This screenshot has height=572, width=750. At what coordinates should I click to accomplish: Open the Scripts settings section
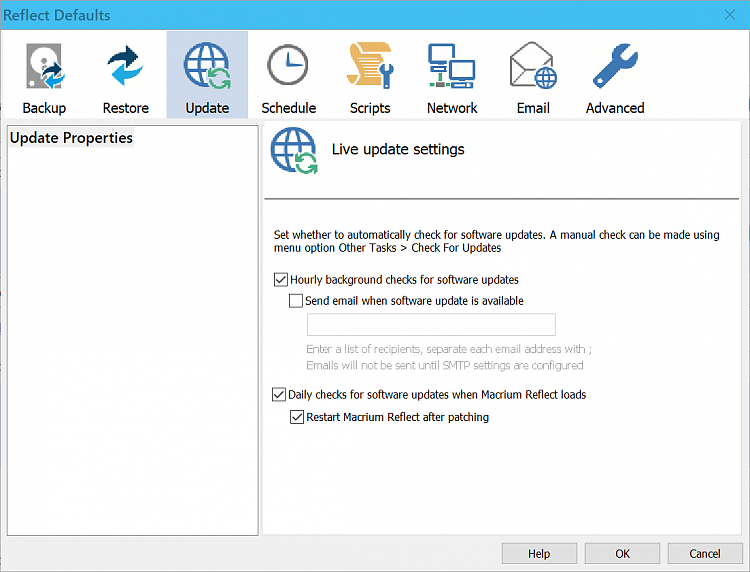pyautogui.click(x=370, y=77)
